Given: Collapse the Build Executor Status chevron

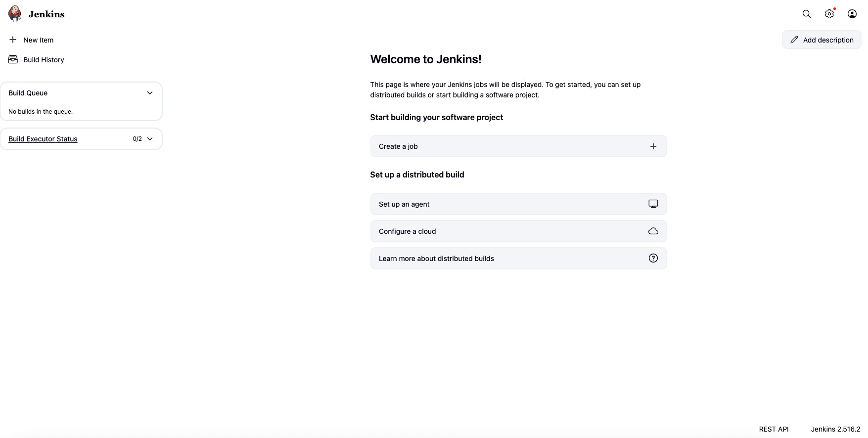Looking at the screenshot, I should pyautogui.click(x=150, y=139).
